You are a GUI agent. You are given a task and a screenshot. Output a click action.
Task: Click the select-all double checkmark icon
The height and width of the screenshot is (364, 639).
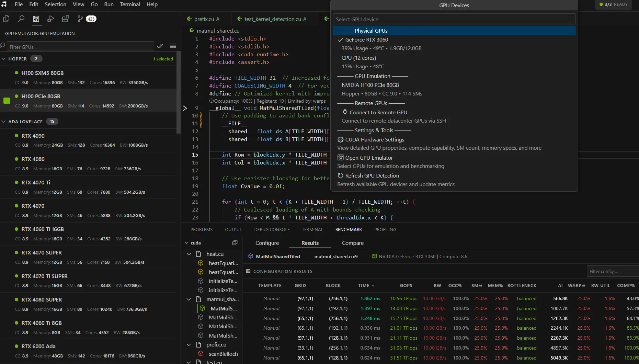pos(160,46)
